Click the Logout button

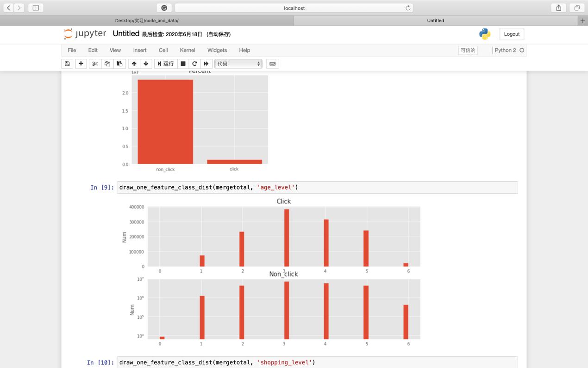512,34
